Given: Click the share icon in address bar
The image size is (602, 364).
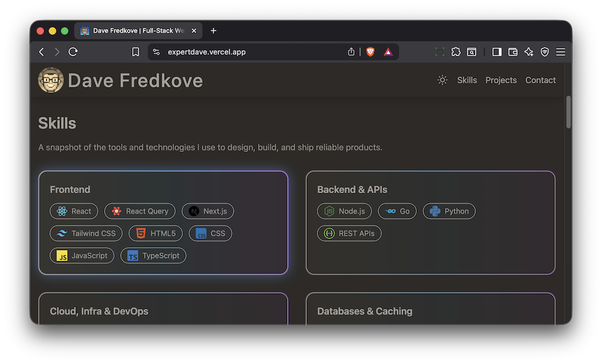Looking at the screenshot, I should [351, 52].
